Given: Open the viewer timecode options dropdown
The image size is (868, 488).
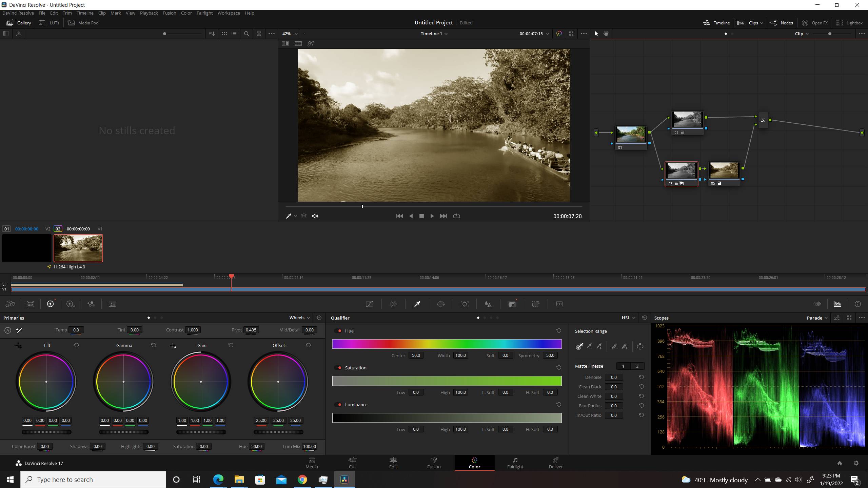Looking at the screenshot, I should (x=548, y=34).
